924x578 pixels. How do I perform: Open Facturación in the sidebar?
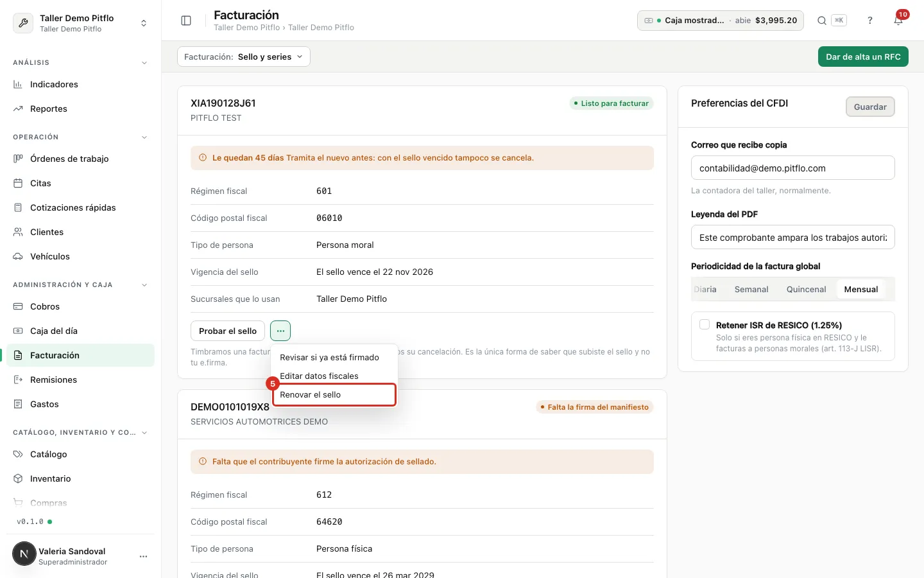pyautogui.click(x=81, y=355)
